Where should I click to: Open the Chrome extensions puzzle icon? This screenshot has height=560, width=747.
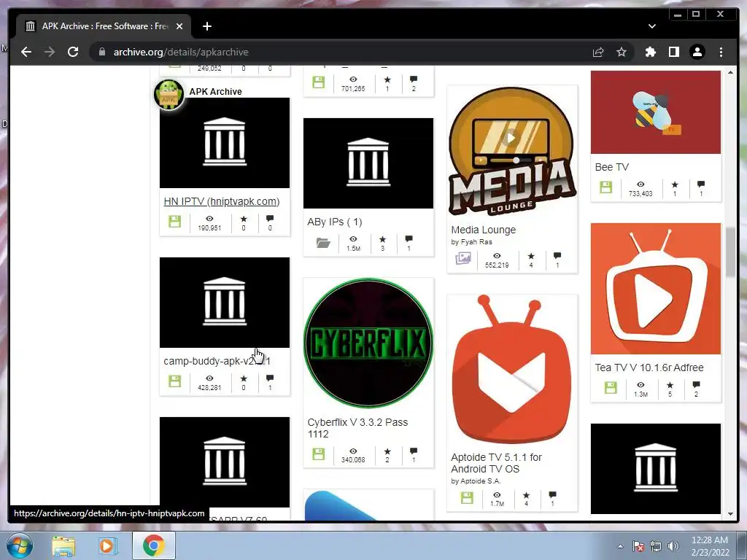pyautogui.click(x=650, y=52)
